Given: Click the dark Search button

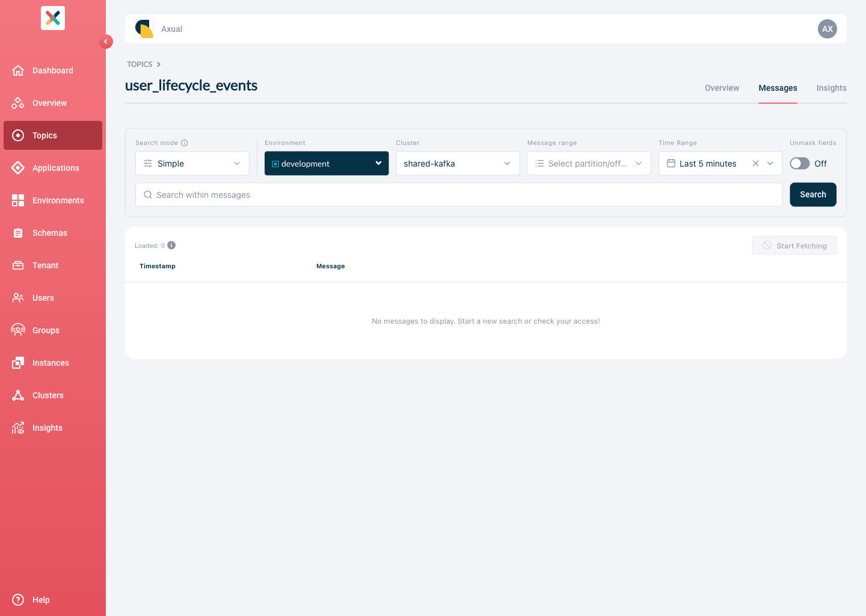Looking at the screenshot, I should [813, 194].
